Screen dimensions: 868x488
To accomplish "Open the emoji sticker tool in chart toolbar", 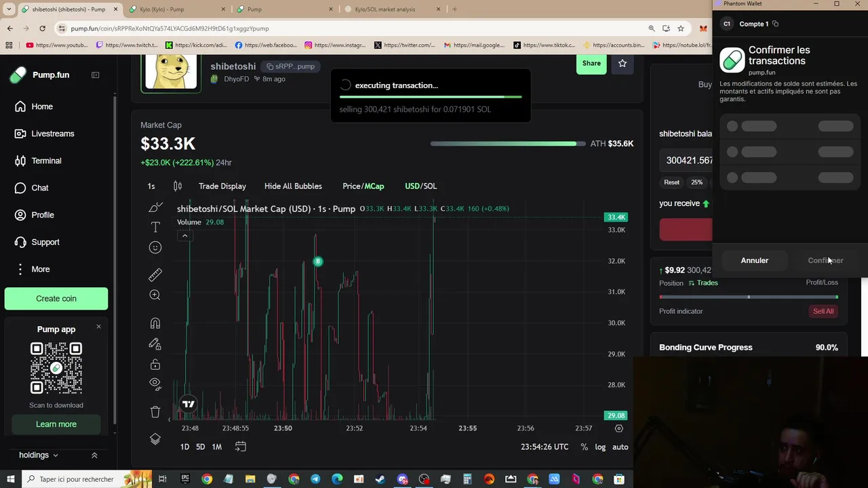I will (x=155, y=247).
